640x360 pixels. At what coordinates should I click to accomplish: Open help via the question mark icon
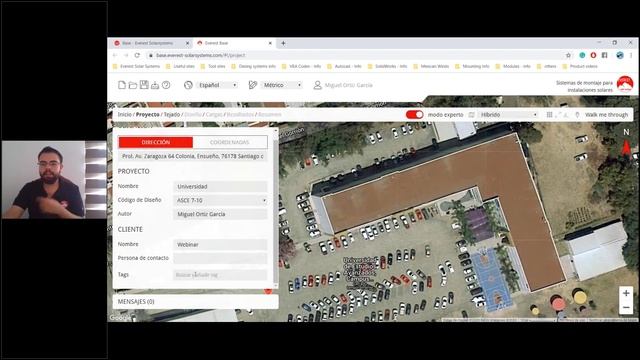point(166,85)
